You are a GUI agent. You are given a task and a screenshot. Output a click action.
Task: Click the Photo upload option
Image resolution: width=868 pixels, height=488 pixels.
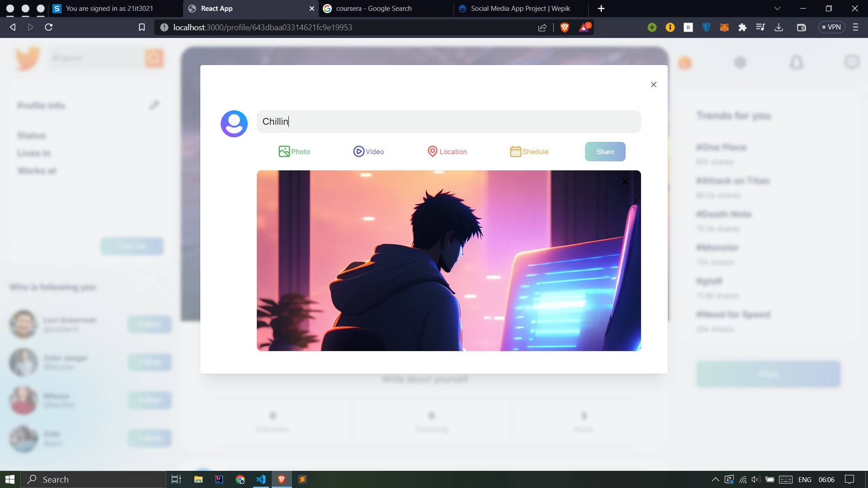[x=294, y=151]
